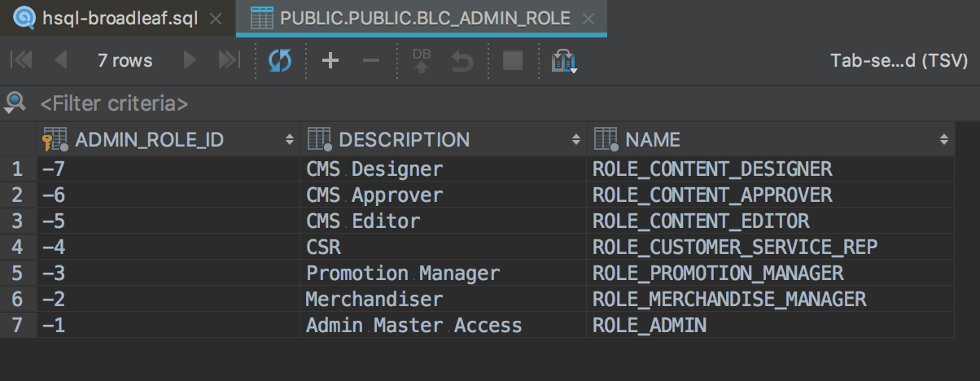980x381 pixels.
Task: Select the ROLE_CONTENT_DESIGNER cell
Action: 771,169
